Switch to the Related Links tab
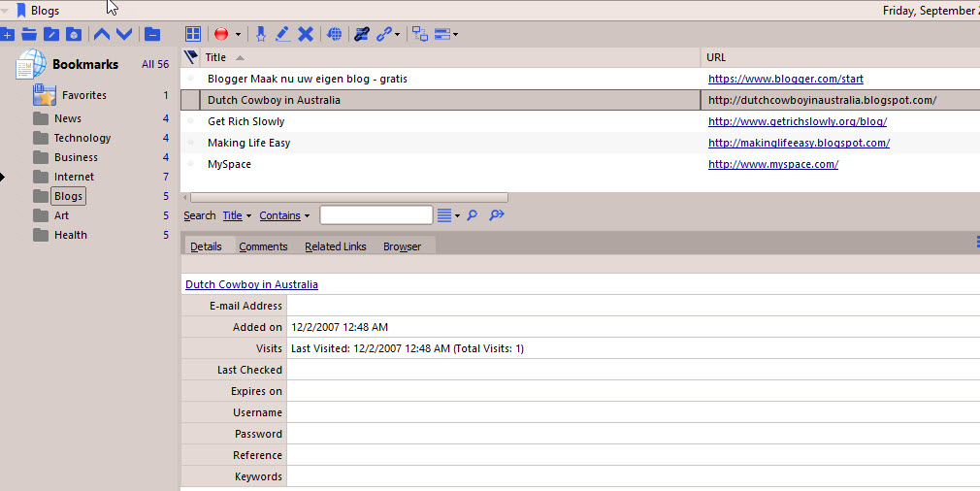Screen dimensions: 980x491 coord(336,246)
